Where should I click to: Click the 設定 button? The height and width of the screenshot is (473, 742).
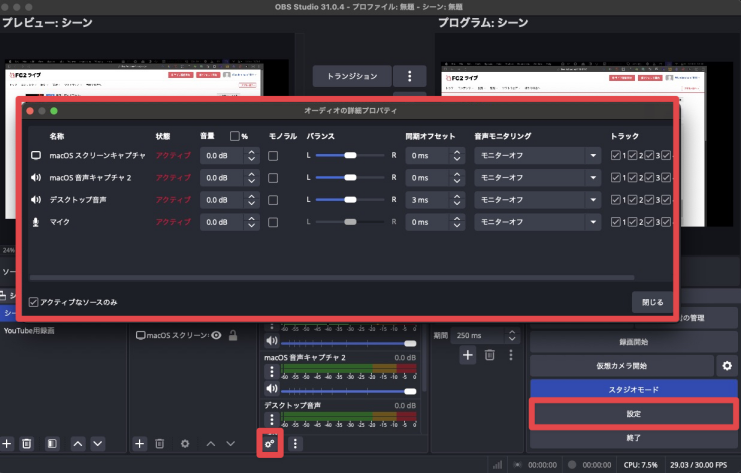pos(633,413)
